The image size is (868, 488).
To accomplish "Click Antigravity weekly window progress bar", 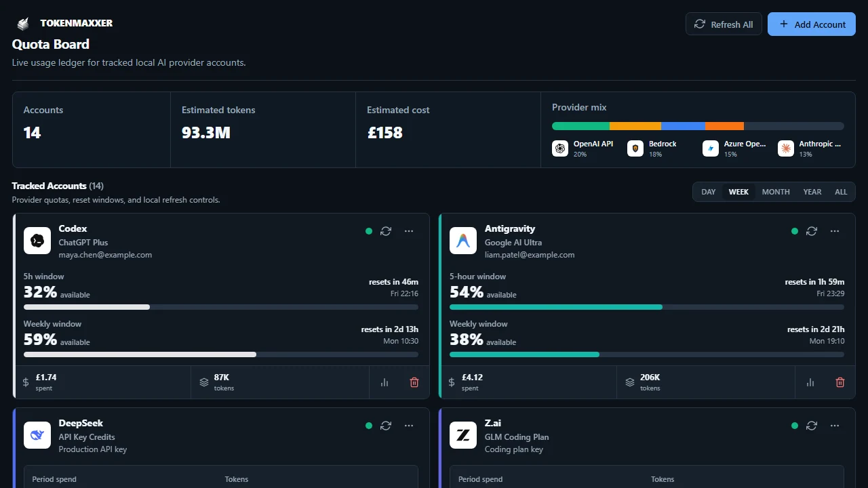I will [647, 354].
